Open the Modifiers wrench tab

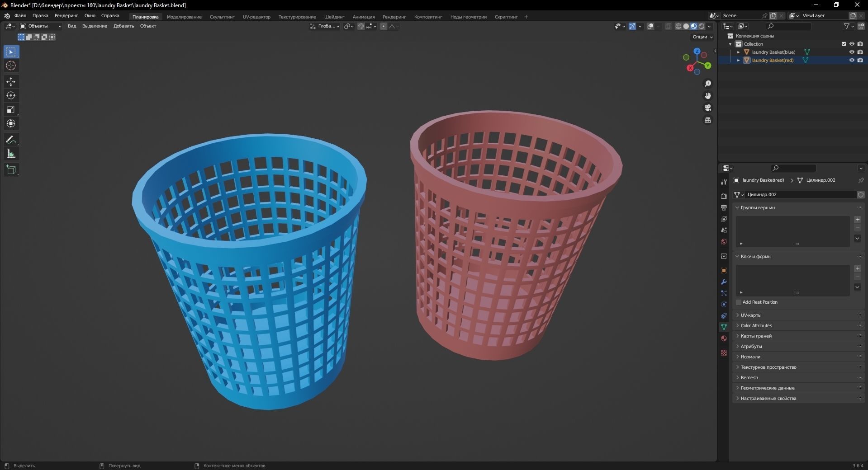(x=724, y=282)
